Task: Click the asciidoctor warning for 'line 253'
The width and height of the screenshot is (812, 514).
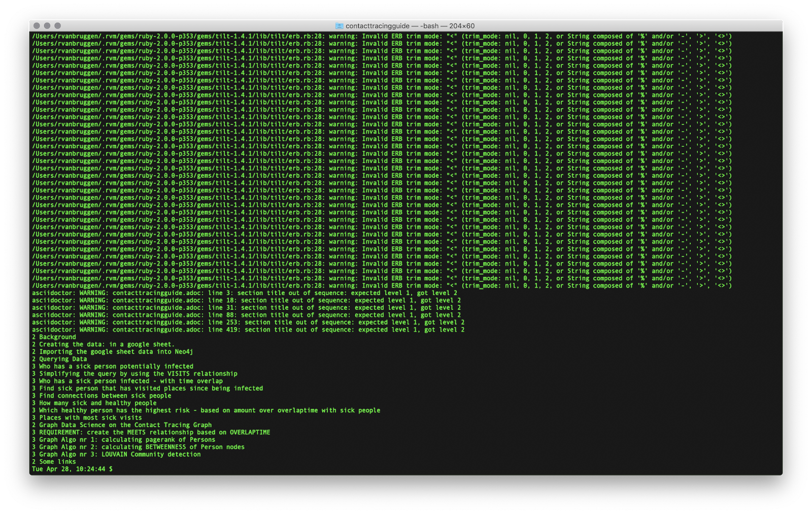Action: click(x=248, y=322)
